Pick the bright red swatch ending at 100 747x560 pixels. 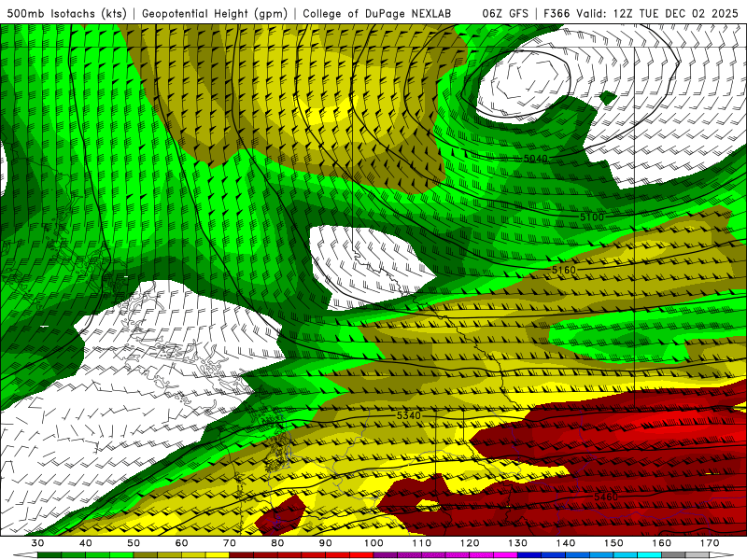coord(361,555)
